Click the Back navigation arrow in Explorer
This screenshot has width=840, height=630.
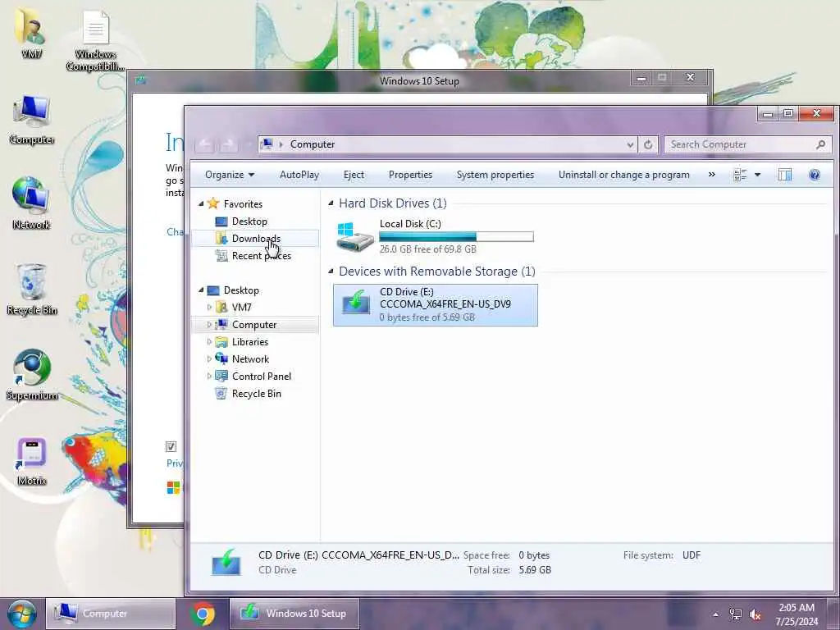click(x=204, y=144)
